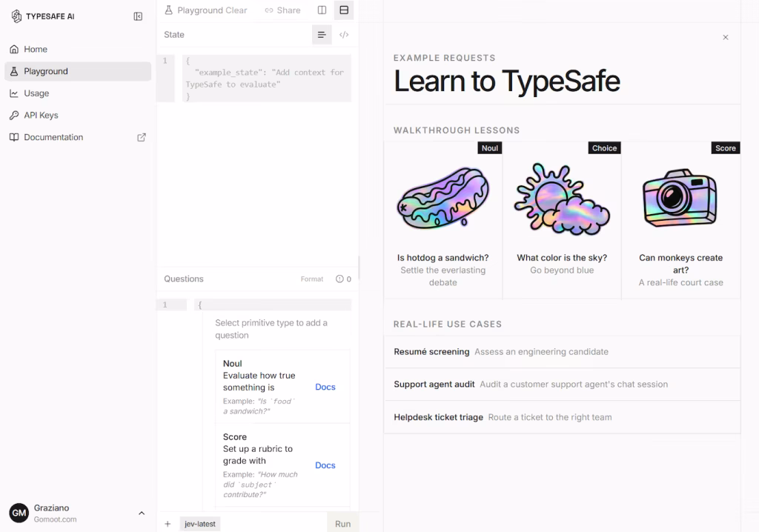Image resolution: width=759 pixels, height=532 pixels.
Task: Open the Usage page
Action: tap(78, 93)
